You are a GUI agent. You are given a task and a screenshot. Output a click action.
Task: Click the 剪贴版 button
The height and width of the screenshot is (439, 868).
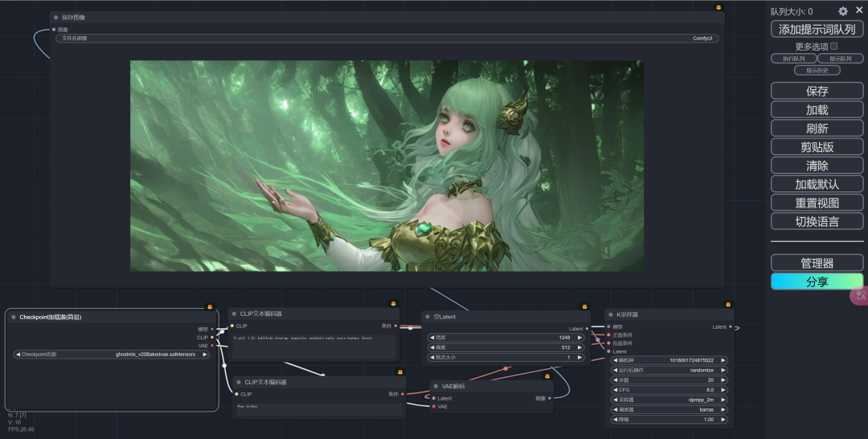[x=817, y=146]
